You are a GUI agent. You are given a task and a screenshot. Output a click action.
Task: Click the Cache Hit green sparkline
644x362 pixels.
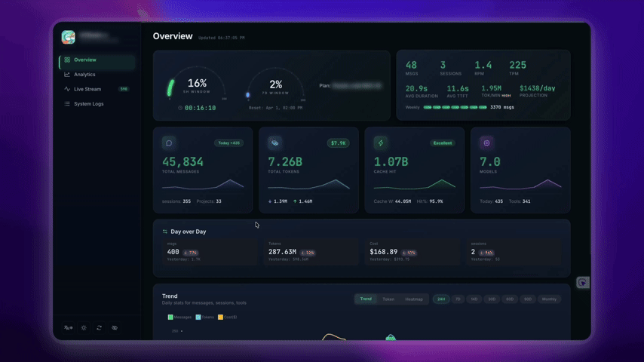415,186
